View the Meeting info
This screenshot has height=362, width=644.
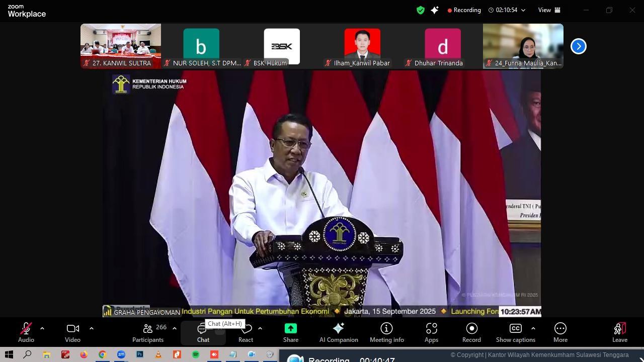pyautogui.click(x=386, y=332)
